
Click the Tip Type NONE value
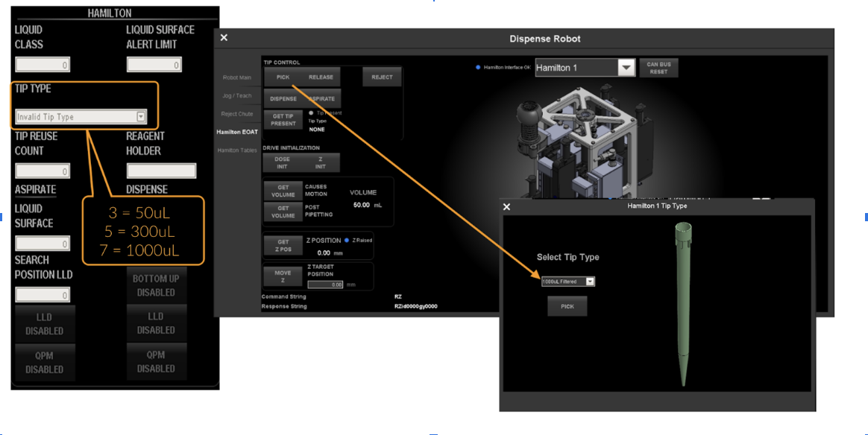tap(317, 130)
